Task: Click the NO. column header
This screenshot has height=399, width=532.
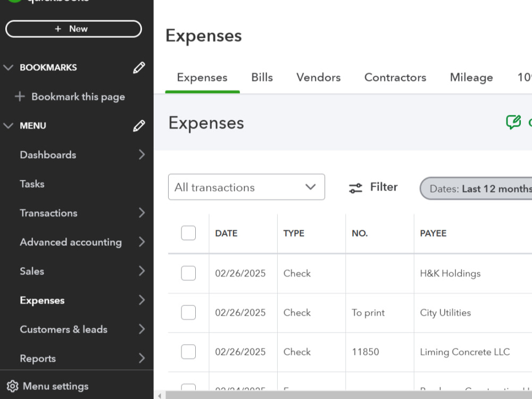Action: coord(360,233)
